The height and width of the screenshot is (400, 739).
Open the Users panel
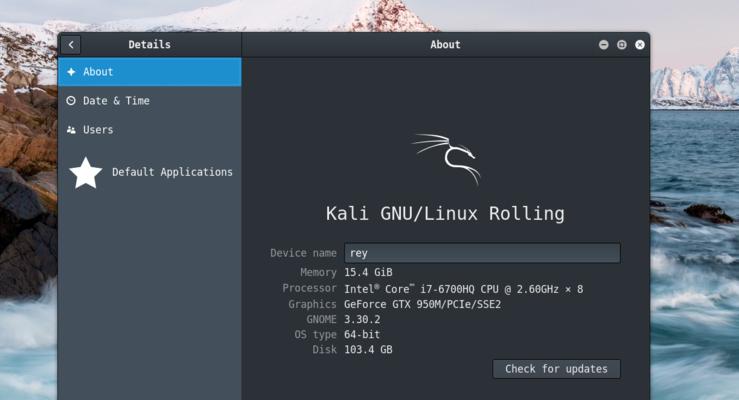[150, 130]
